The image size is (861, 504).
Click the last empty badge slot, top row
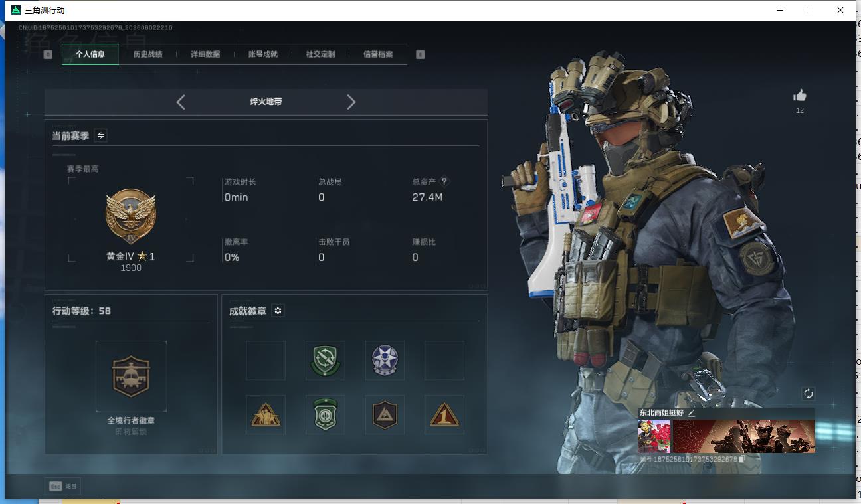(444, 361)
